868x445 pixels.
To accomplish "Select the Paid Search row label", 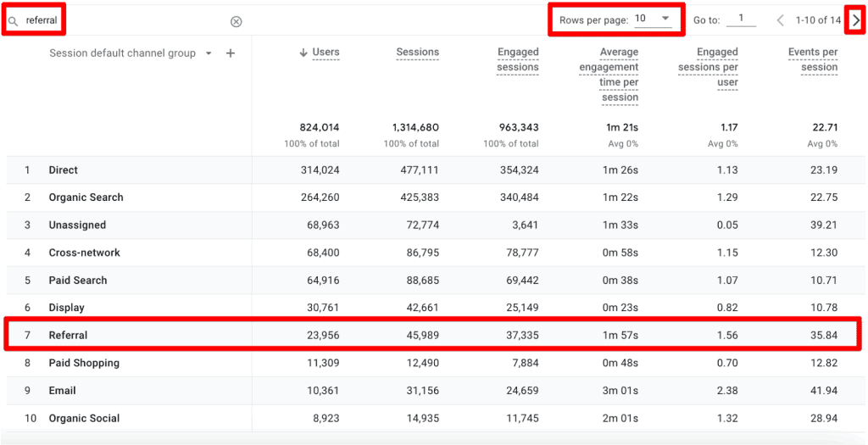I will tap(77, 280).
